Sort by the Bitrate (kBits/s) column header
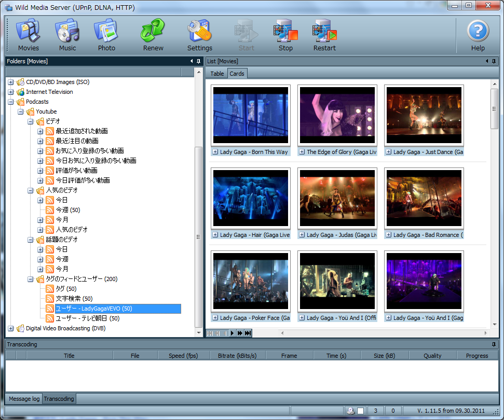The height and width of the screenshot is (420, 504). coord(237,356)
